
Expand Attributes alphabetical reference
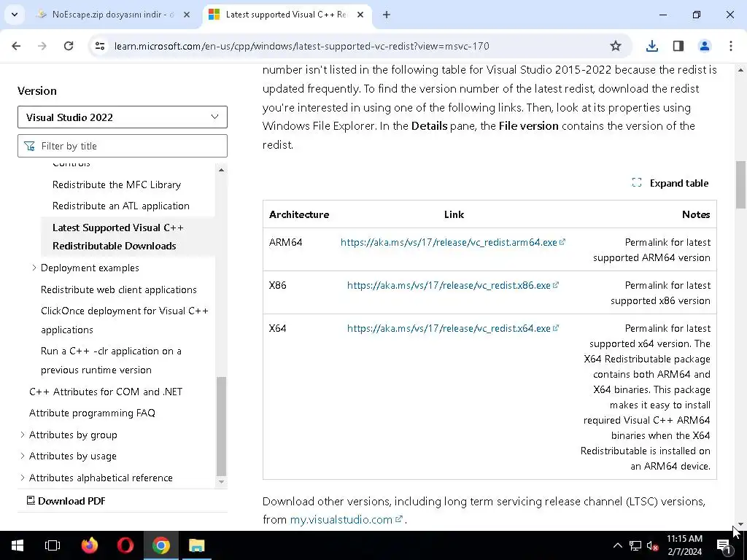(x=23, y=478)
